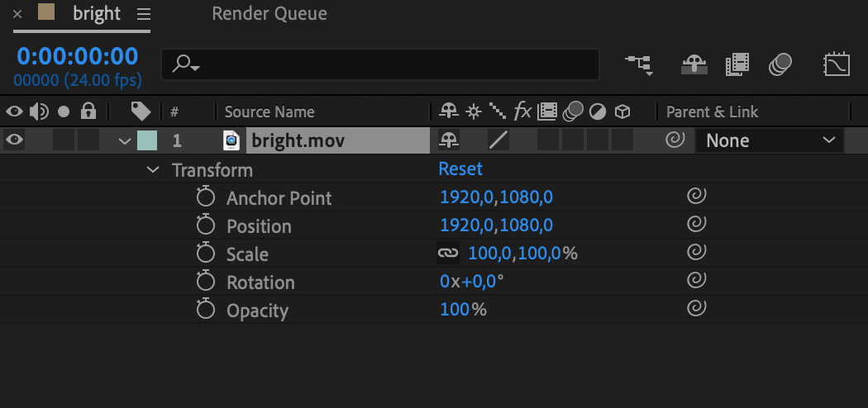Open the Parent & Link None dropdown

pos(770,140)
